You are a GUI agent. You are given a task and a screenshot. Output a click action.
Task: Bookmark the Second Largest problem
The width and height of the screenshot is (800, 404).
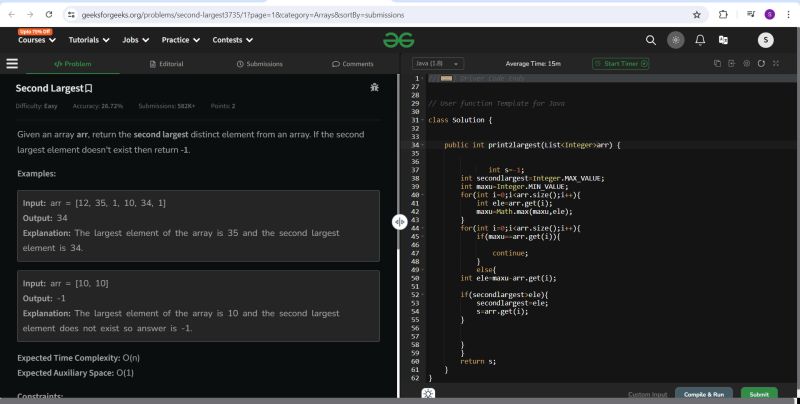[x=88, y=88]
